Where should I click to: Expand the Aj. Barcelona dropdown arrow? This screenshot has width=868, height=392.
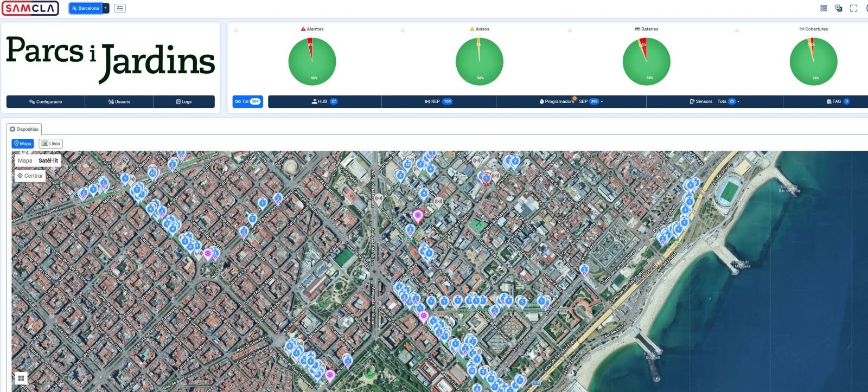pyautogui.click(x=106, y=8)
